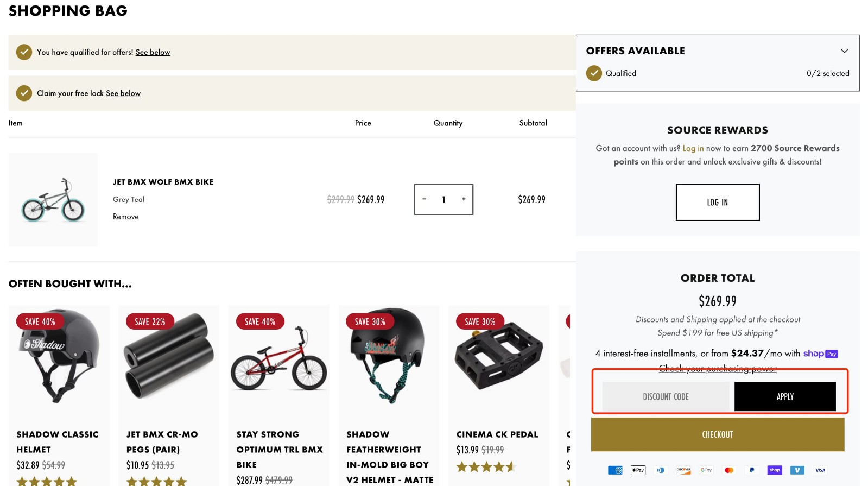868x486 pixels.
Task: Collapse the Offers Available panel
Action: click(x=845, y=51)
